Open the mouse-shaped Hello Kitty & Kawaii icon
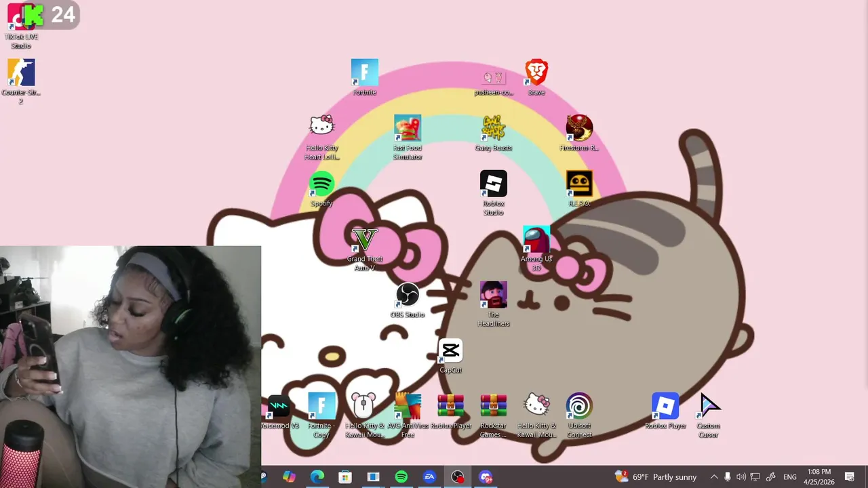Screen dimensions: 868x488 364,415
